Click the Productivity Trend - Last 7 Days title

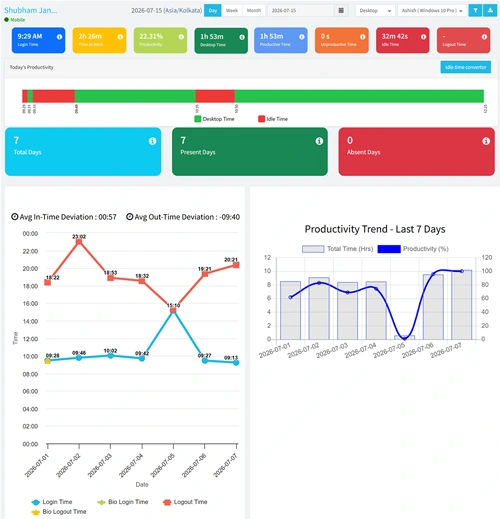coord(375,229)
